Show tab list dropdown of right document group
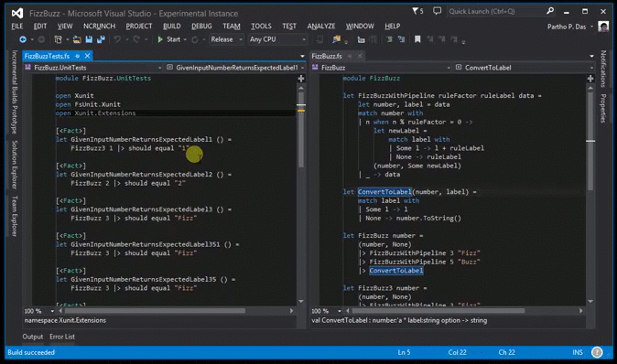 (x=591, y=56)
